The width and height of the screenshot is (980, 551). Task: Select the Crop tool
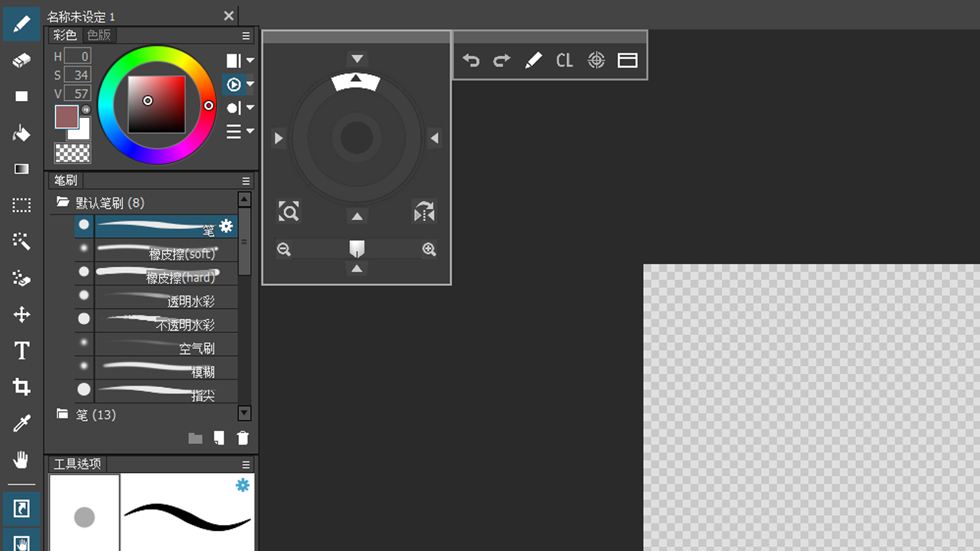click(x=21, y=387)
